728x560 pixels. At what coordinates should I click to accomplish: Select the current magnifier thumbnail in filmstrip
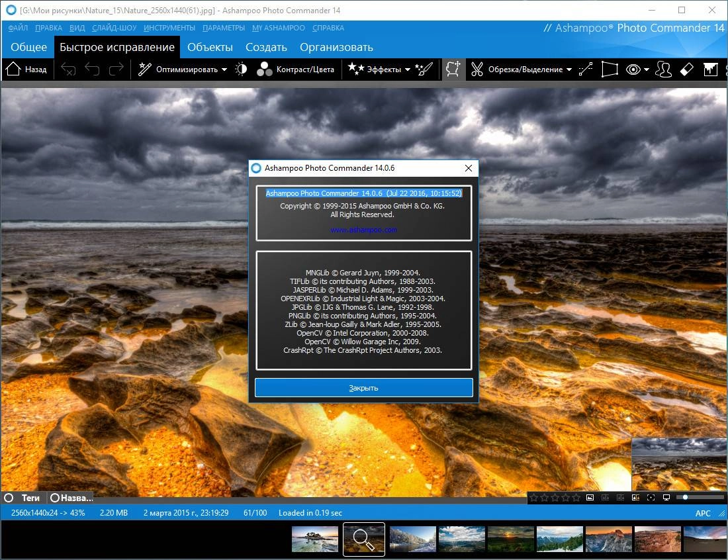364,539
